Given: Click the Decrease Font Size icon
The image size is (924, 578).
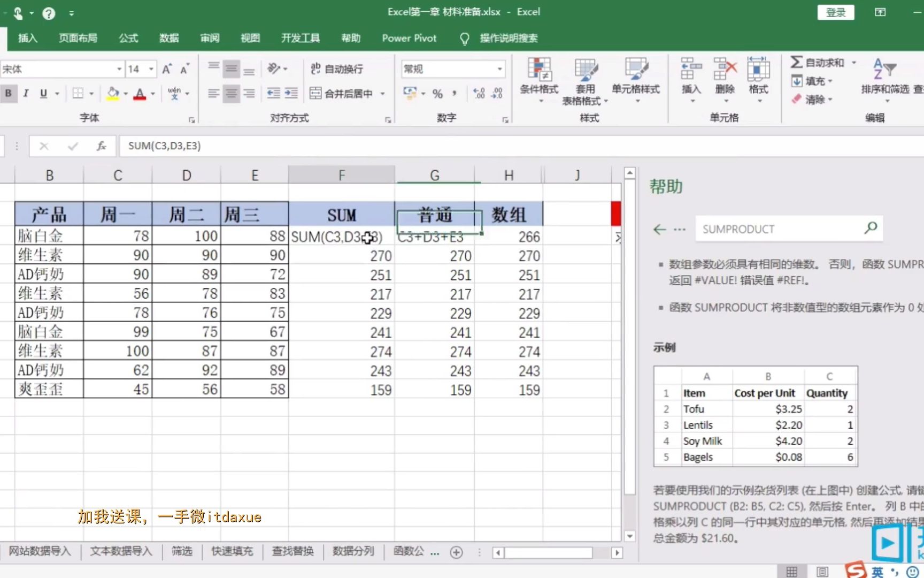Looking at the screenshot, I should coord(184,69).
